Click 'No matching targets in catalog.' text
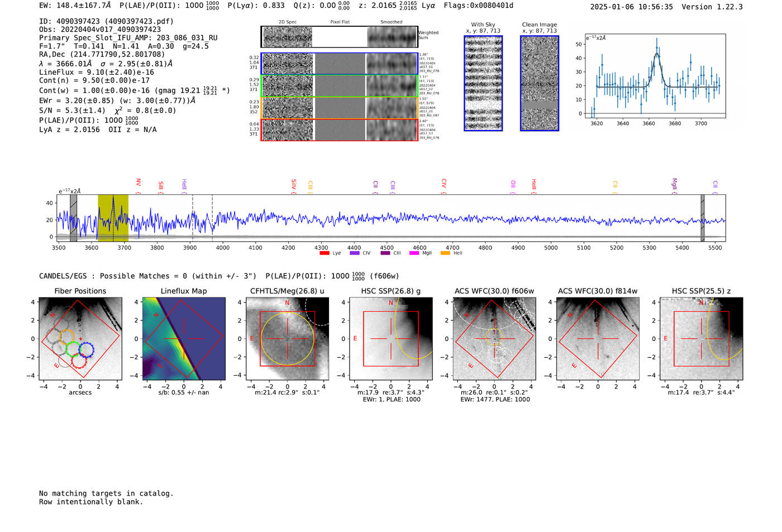The width and height of the screenshot is (782, 532). coord(106,493)
